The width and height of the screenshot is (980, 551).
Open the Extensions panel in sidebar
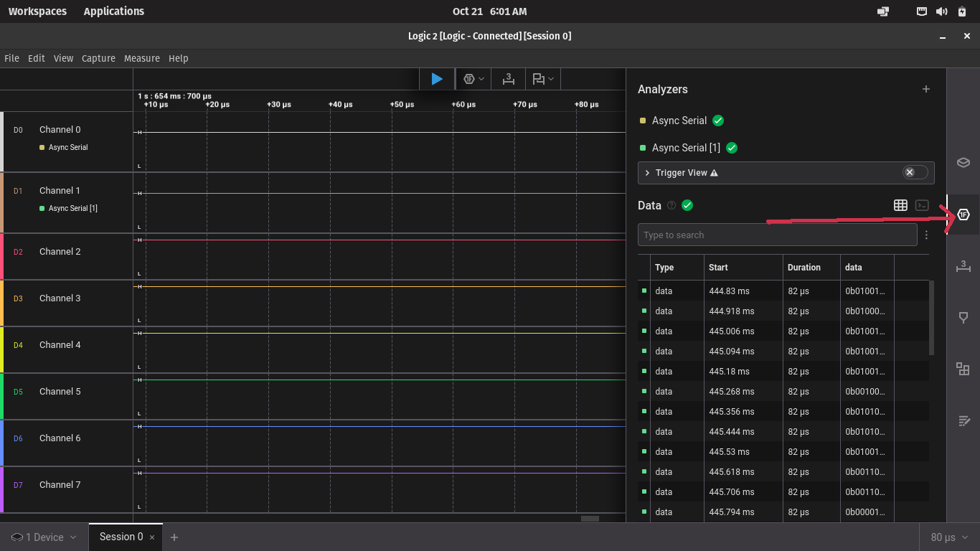tap(963, 369)
